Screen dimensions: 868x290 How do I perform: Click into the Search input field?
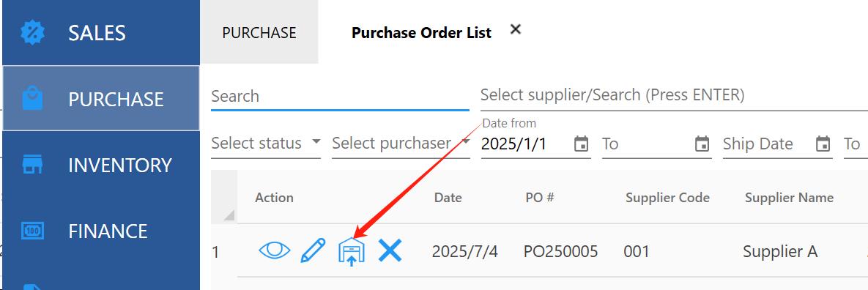(340, 96)
